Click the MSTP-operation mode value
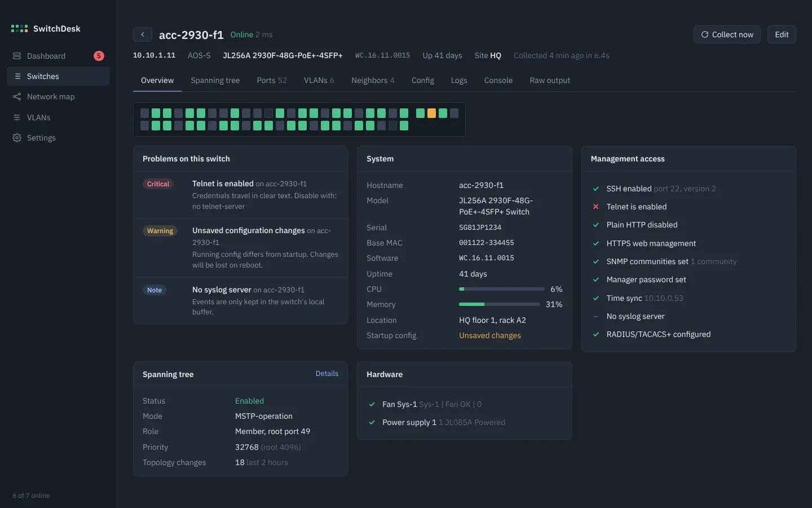 pos(264,416)
